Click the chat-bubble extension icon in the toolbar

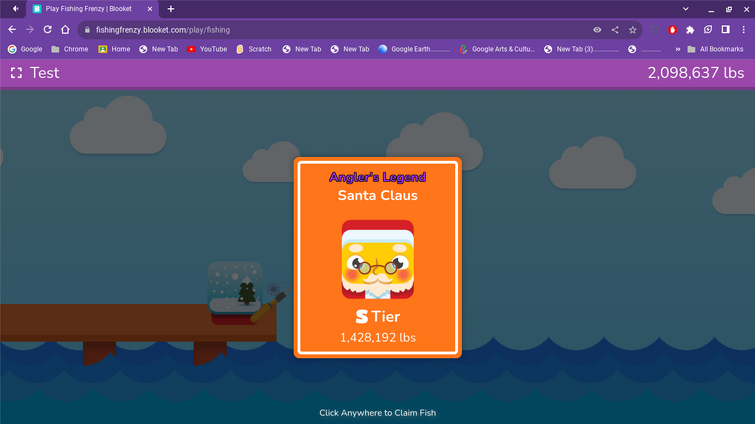pos(708,30)
